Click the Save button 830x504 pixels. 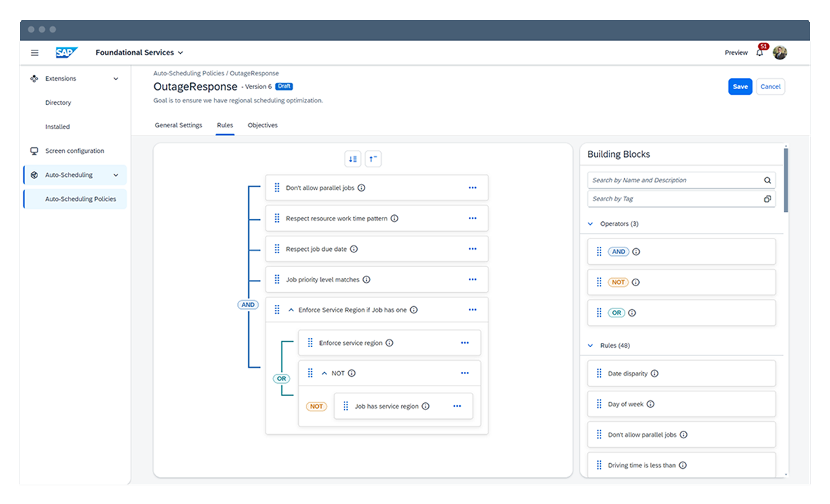(739, 86)
